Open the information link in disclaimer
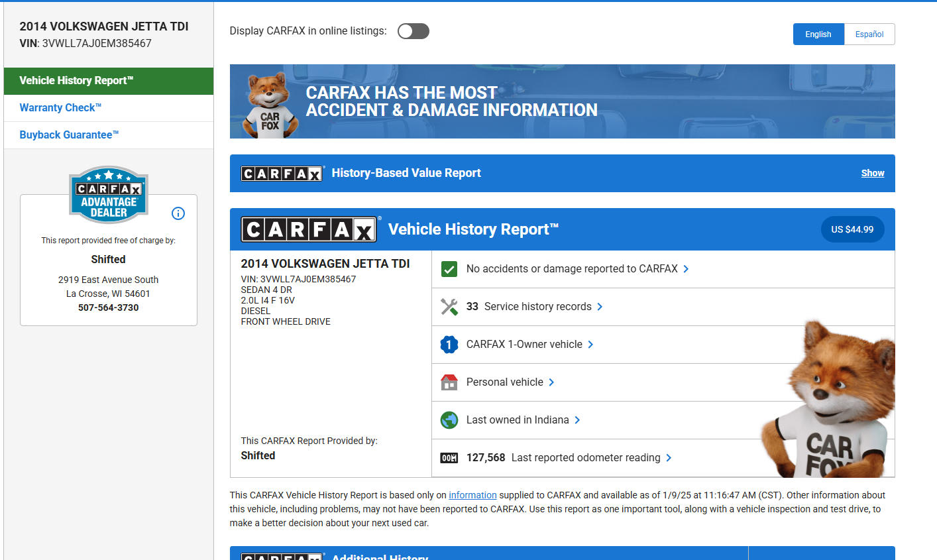This screenshot has height=560, width=937. tap(472, 495)
